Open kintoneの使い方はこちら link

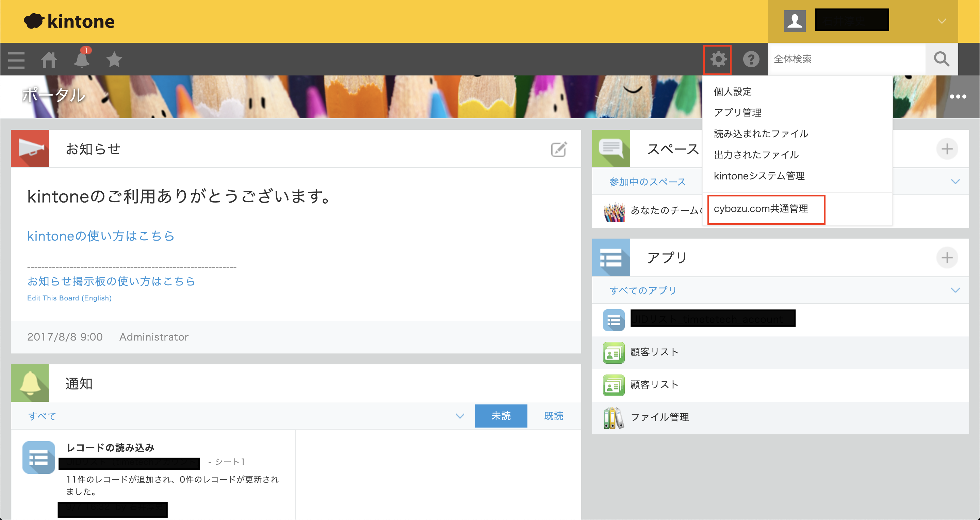click(x=101, y=236)
